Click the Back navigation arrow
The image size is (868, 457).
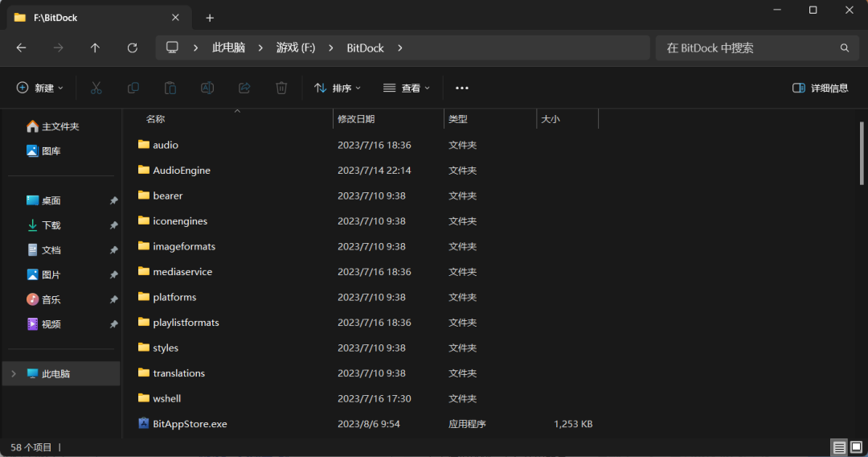21,48
